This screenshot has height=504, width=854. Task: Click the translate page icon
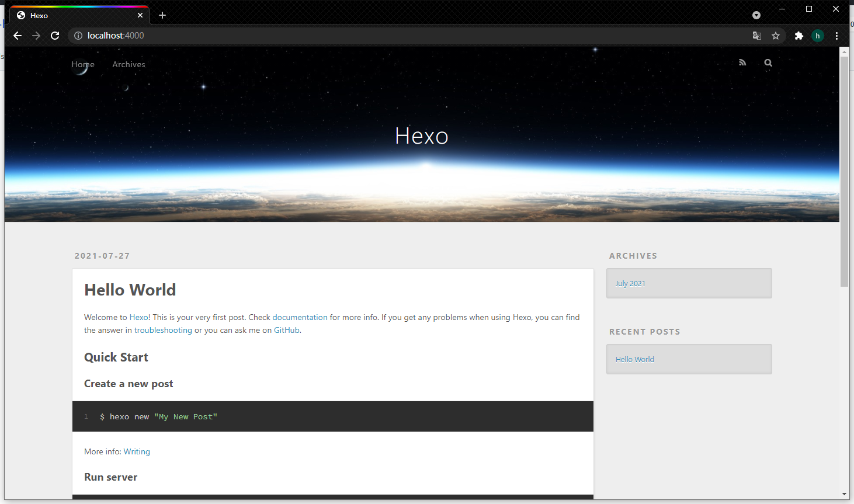pyautogui.click(x=757, y=36)
